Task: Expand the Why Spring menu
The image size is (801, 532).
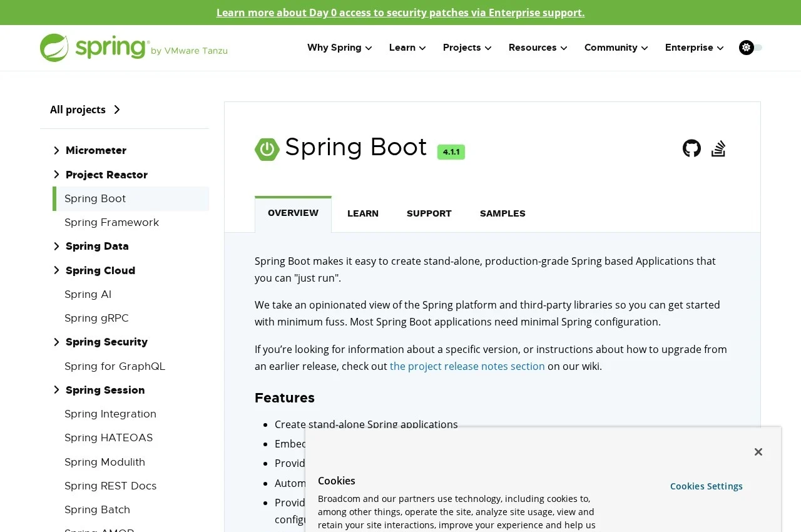Action: click(x=340, y=48)
